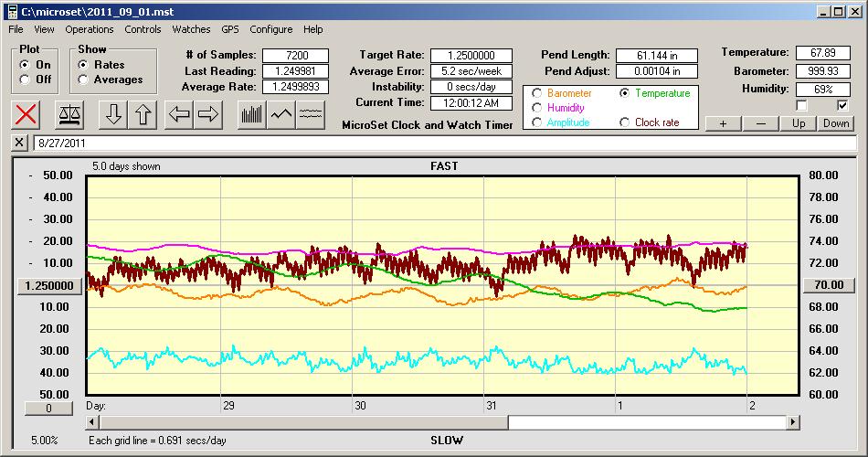Open the Configure menu
Screen dimensions: 868x457
[270, 29]
